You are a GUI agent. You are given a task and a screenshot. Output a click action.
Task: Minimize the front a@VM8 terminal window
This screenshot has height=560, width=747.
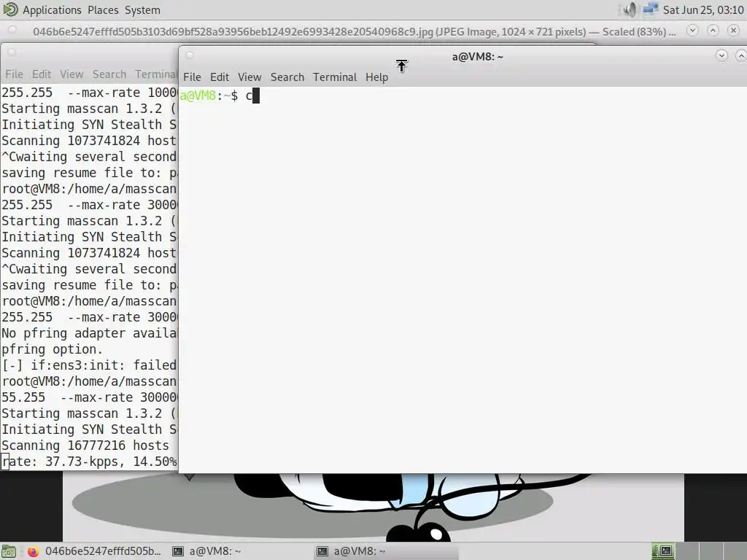tap(721, 55)
